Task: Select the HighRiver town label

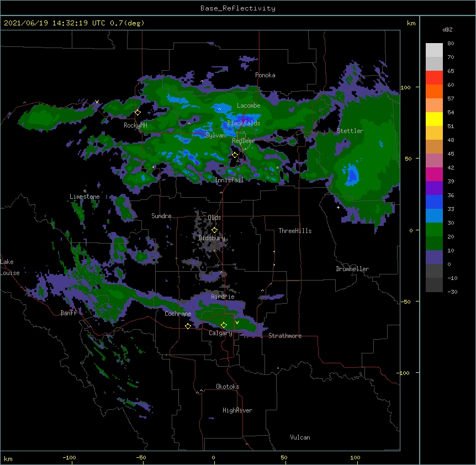Action: [237, 410]
